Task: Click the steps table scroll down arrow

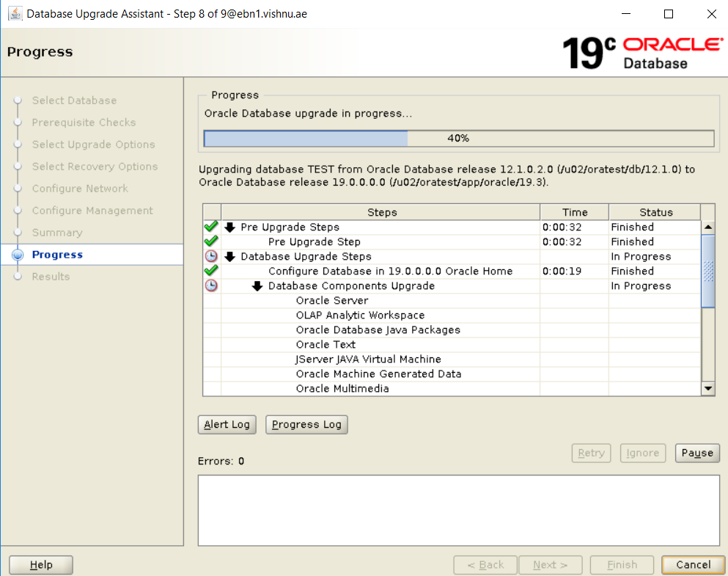Action: [708, 388]
